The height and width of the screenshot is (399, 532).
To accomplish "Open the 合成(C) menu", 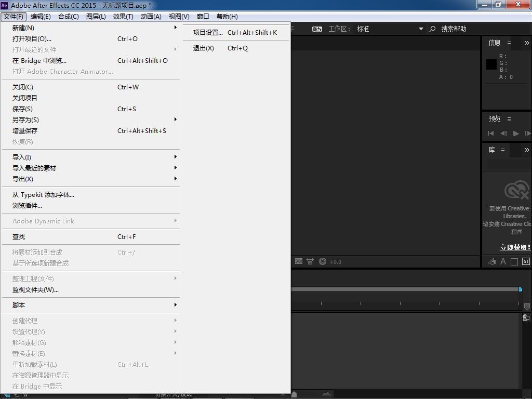I will 69,16.
